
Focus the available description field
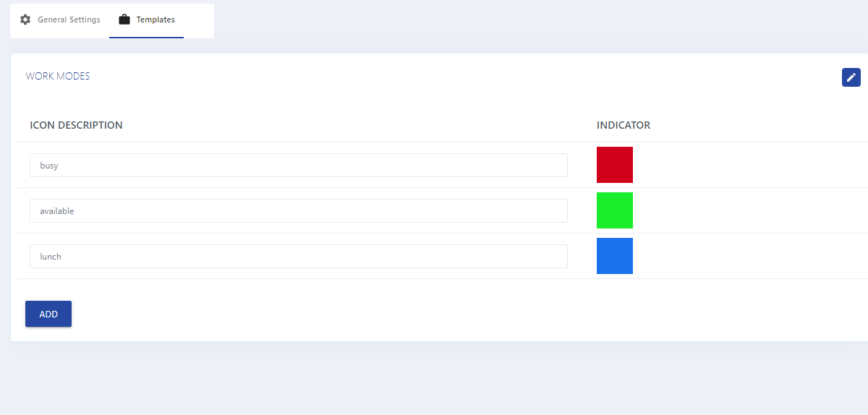click(299, 210)
